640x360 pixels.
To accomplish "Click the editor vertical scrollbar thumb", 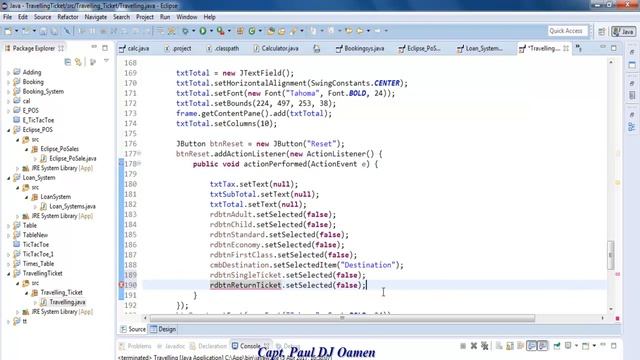I will tap(611, 255).
